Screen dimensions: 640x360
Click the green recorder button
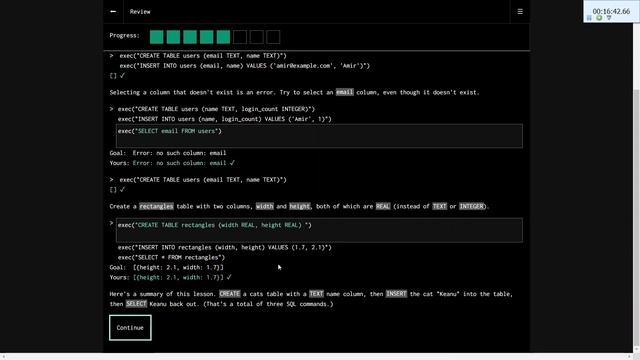(x=599, y=18)
